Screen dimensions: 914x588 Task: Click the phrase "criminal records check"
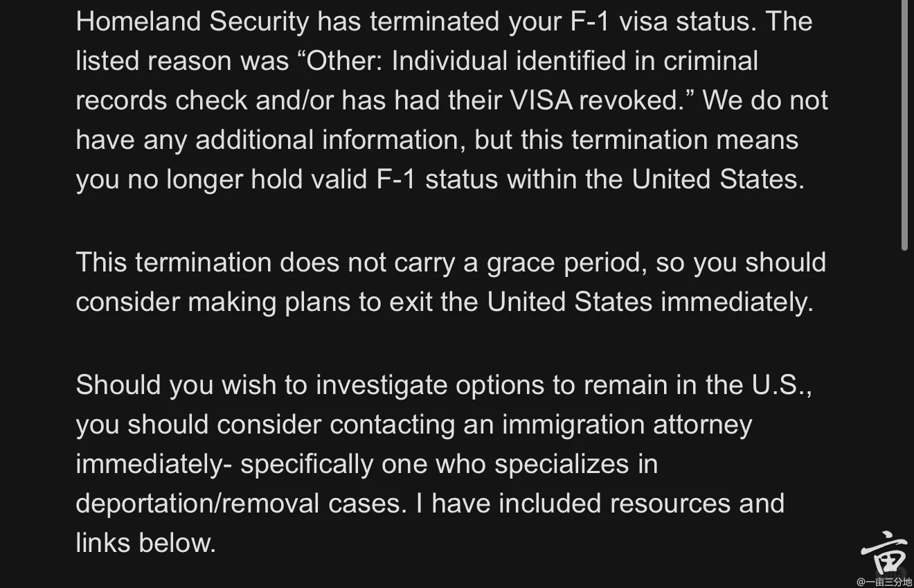[x=710, y=61]
